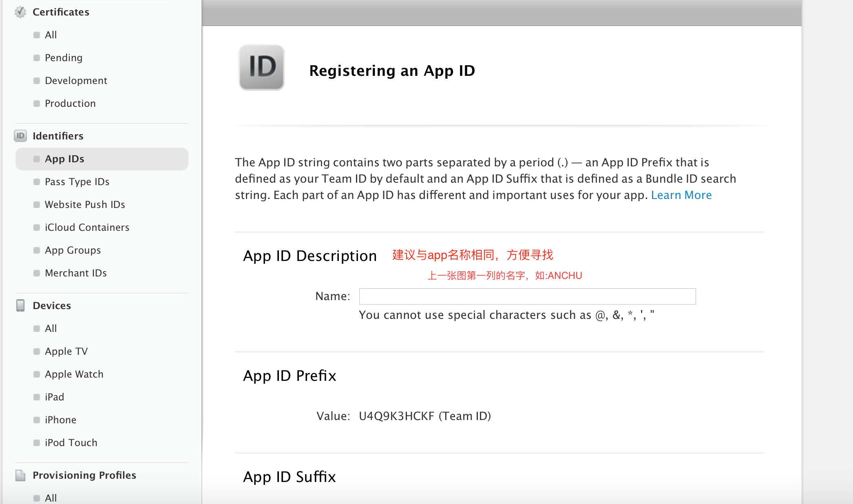Click the Identifiers section heading
The height and width of the screenshot is (504, 853).
coord(58,136)
